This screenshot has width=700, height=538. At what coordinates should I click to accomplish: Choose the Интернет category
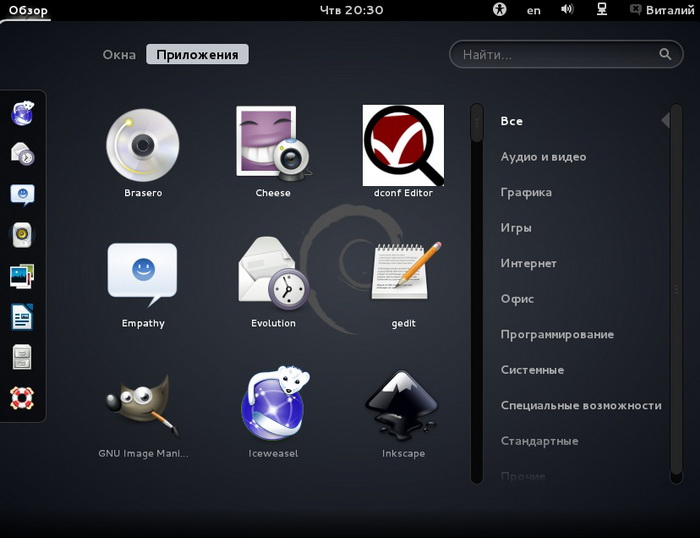(528, 263)
